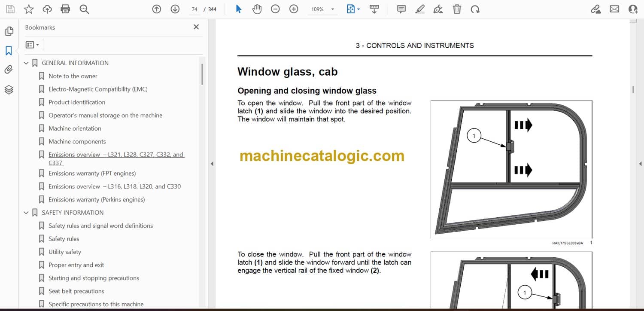The width and height of the screenshot is (644, 311).
Task: Share a link to the file
Action: [596, 9]
